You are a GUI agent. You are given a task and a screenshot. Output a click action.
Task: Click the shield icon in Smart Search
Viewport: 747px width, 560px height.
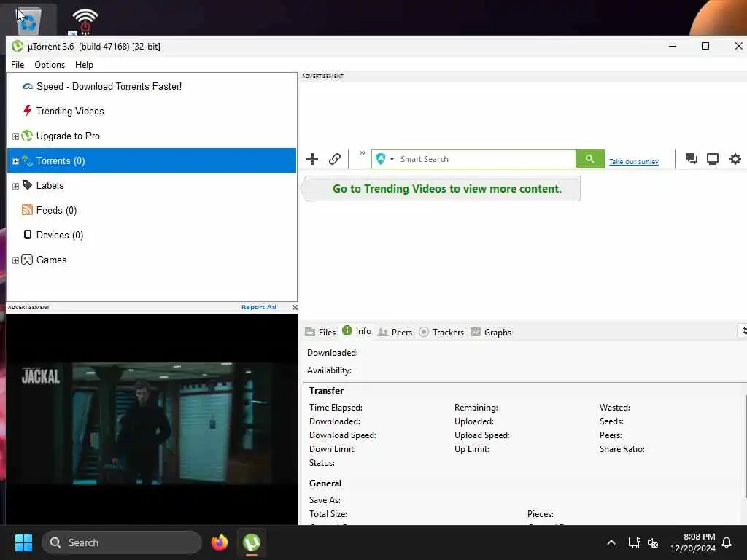point(381,159)
